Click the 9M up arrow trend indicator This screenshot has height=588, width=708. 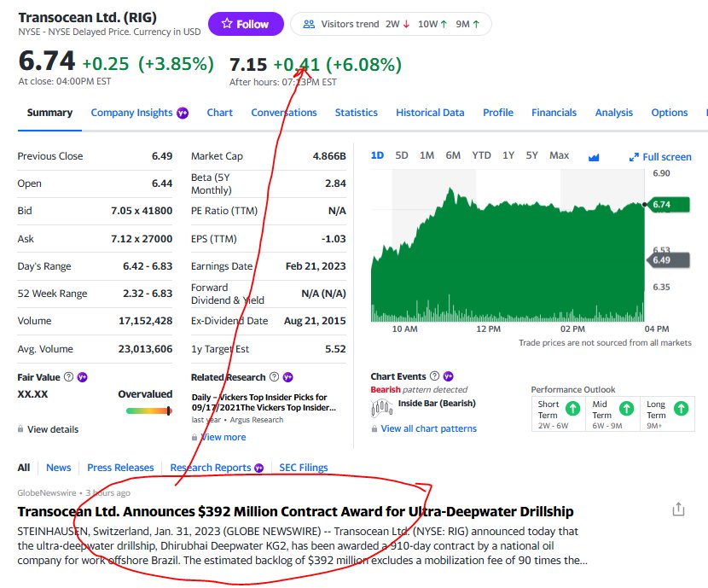coord(476,25)
